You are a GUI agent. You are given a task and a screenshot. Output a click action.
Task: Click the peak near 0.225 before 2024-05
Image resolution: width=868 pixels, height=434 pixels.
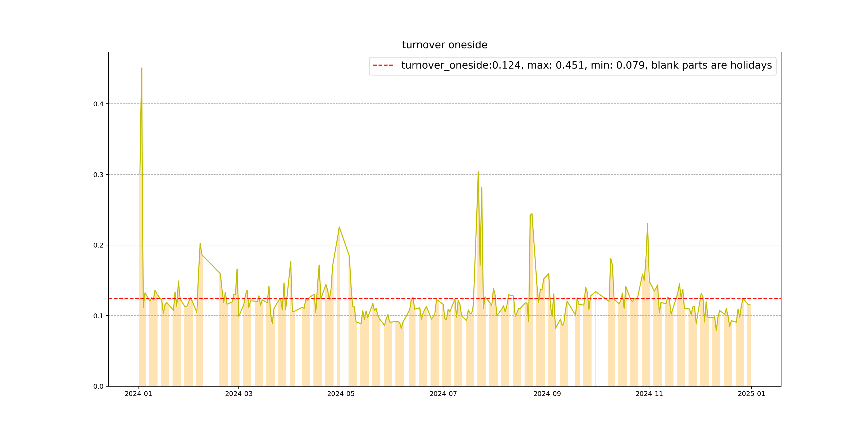click(x=339, y=227)
